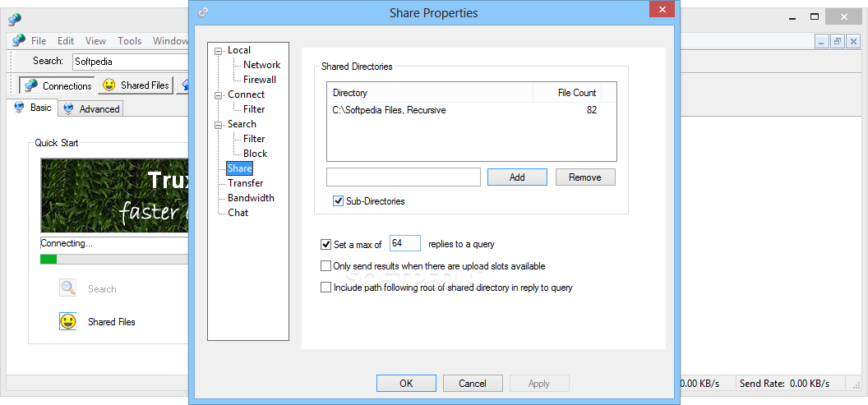Screen dimensions: 868x405
Task: Switch to the Basic tab
Action: pos(35,108)
